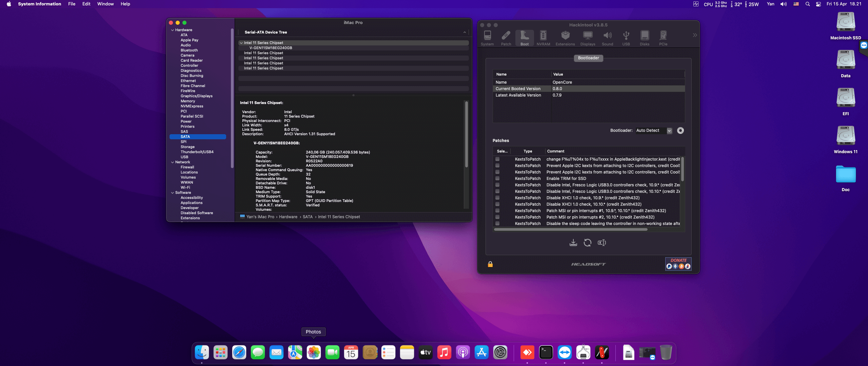Open Photos from the Dock
868x366 pixels.
point(314,352)
